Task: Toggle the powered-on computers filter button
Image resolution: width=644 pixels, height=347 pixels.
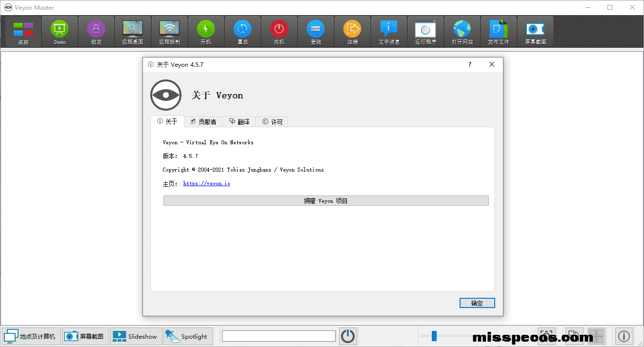Action: pos(348,336)
